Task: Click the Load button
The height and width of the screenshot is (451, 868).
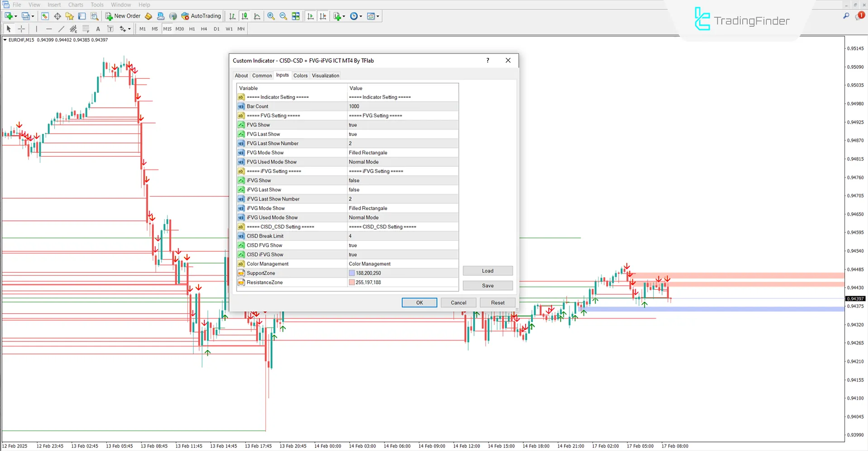Action: (x=488, y=270)
